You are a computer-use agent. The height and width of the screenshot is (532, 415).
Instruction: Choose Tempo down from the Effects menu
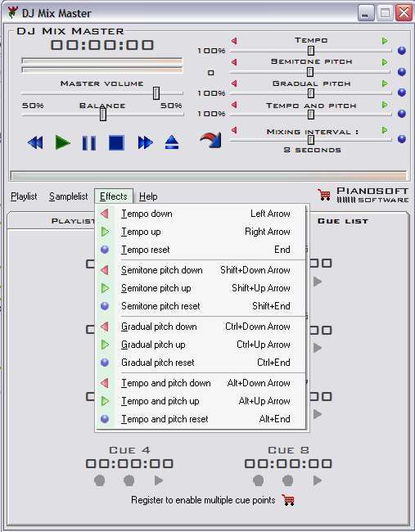pos(202,214)
